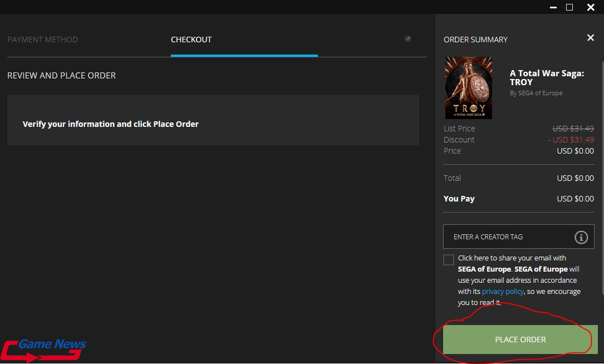The image size is (604, 364).
Task: Select the Checkout tab
Action: pyautogui.click(x=191, y=40)
